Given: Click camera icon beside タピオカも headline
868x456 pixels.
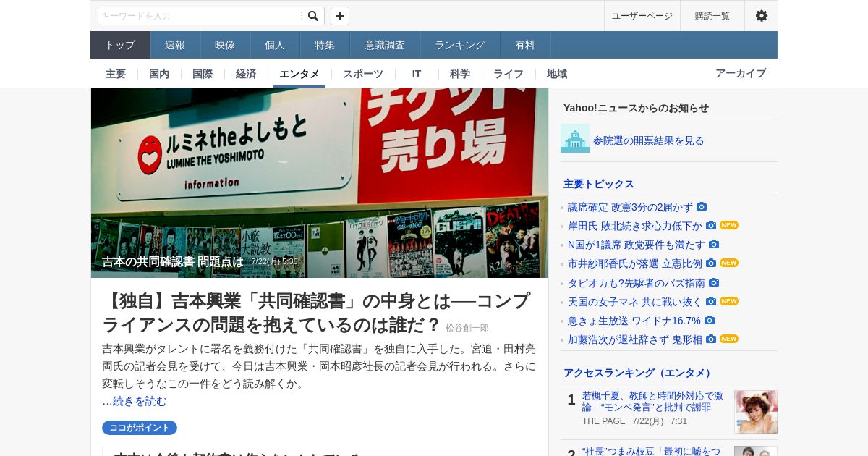Looking at the screenshot, I should pyautogui.click(x=714, y=282).
